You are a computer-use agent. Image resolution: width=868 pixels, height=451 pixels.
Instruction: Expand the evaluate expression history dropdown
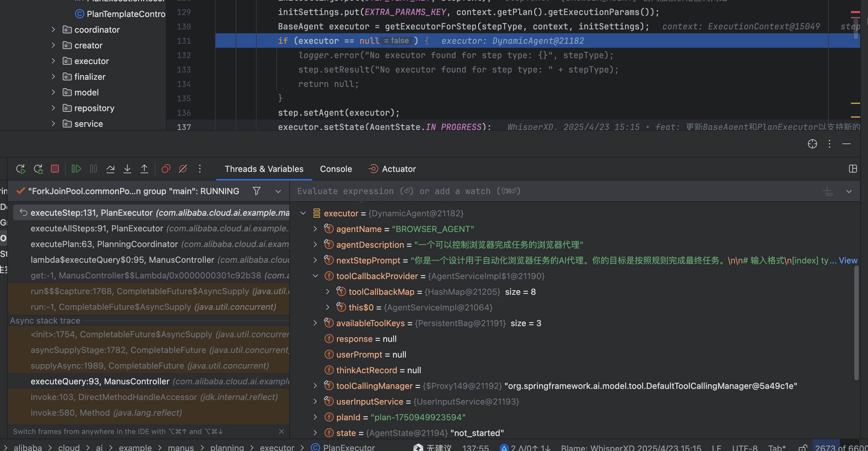point(849,191)
